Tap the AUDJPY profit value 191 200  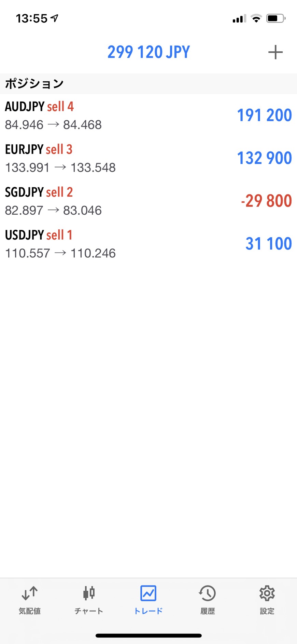[x=264, y=115]
